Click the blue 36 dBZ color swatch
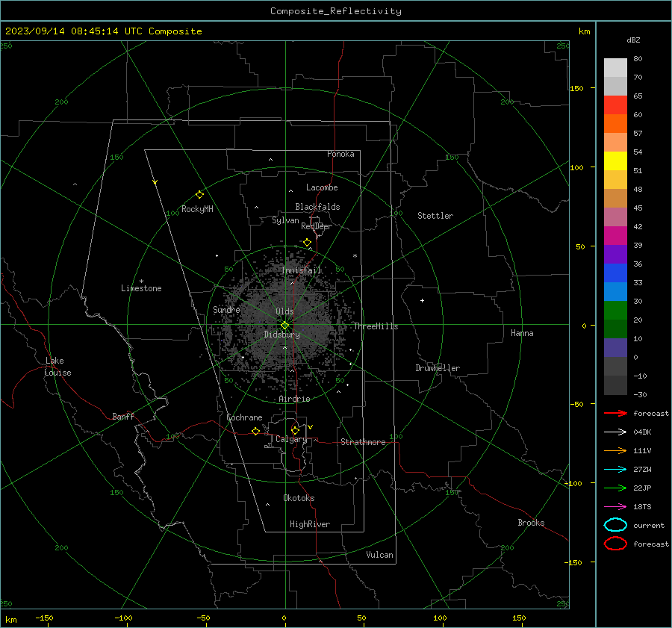672x628 pixels. point(615,273)
